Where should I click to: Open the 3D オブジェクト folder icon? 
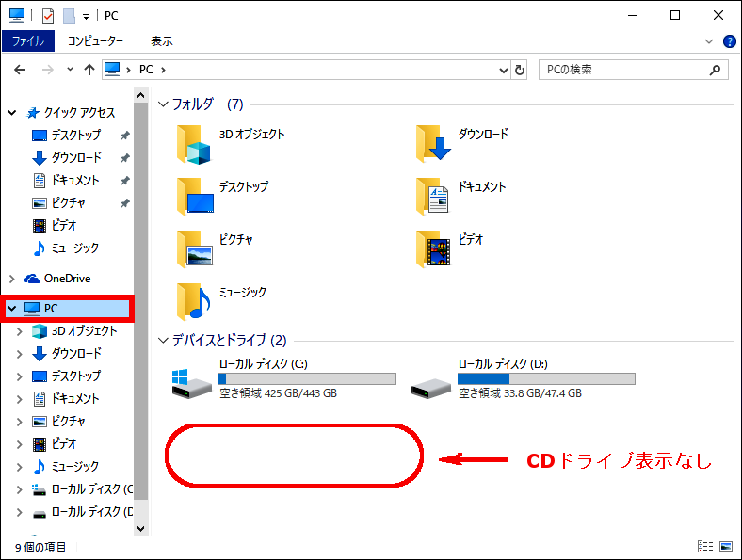click(x=194, y=144)
